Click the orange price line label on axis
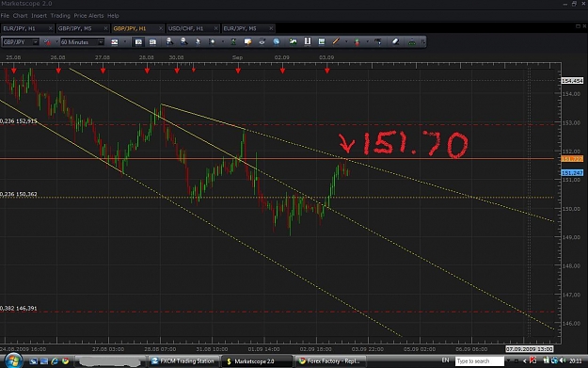588x368 pixels. point(572,159)
